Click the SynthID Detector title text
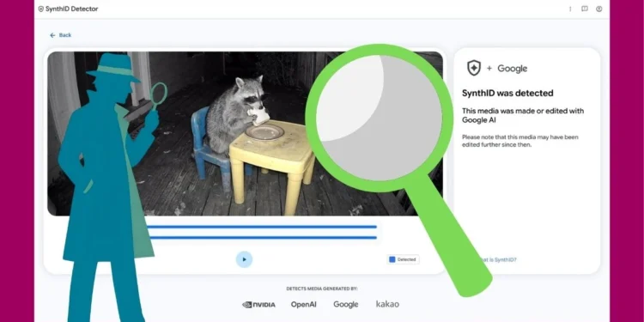644x322 pixels. (72, 9)
